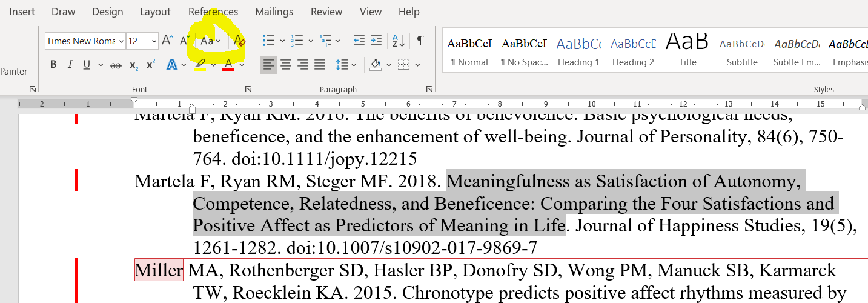Toggle Italic formatting
The width and height of the screenshot is (868, 303).
point(70,65)
